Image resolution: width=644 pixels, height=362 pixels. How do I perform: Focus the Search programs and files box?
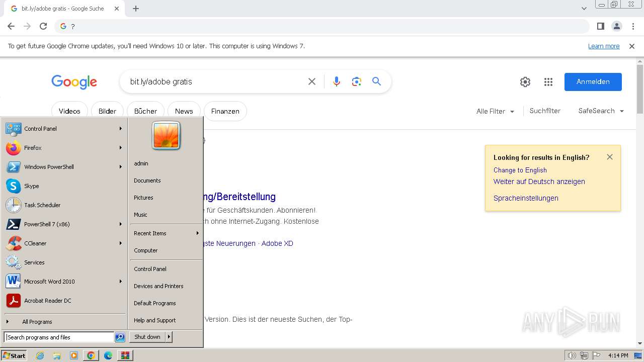point(59,337)
